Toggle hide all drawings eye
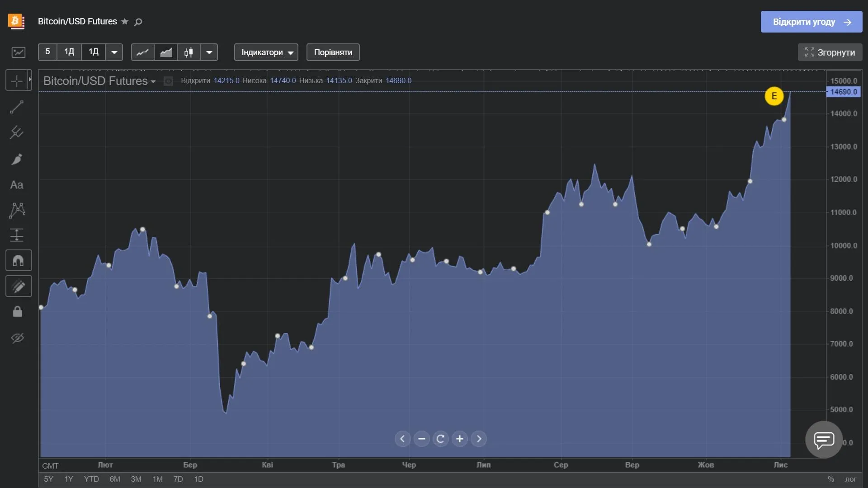 pos(17,338)
